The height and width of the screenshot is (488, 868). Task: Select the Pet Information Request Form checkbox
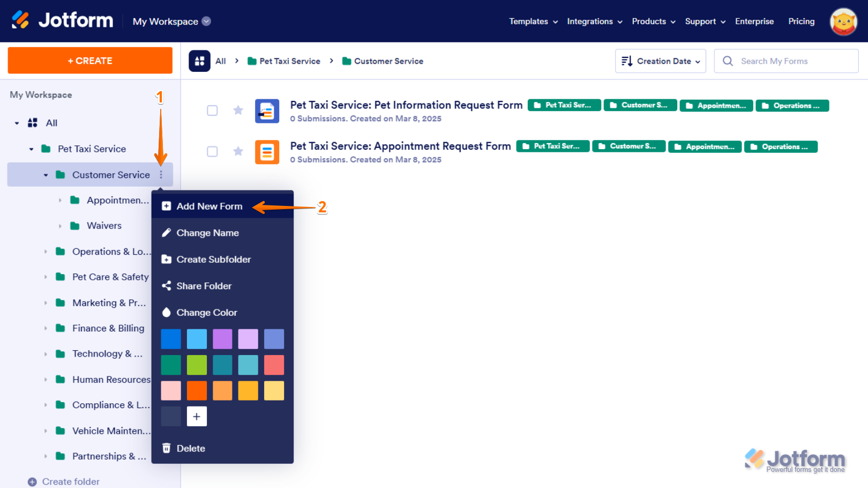point(212,110)
